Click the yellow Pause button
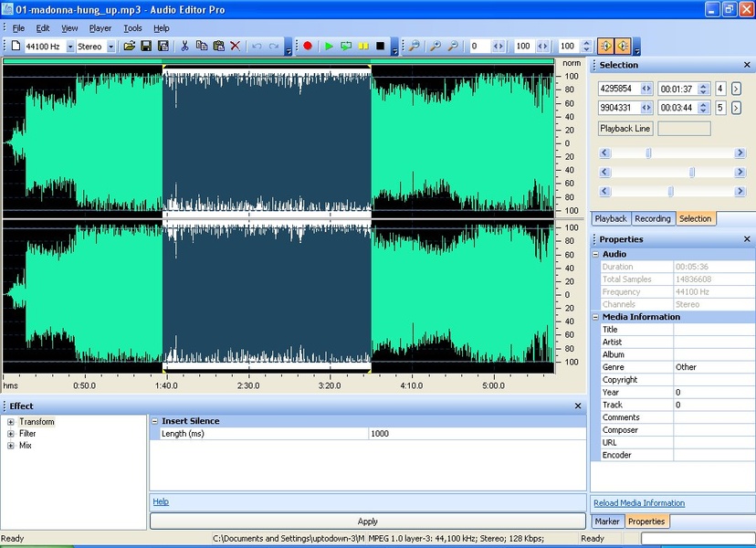Image resolution: width=756 pixels, height=548 pixels. click(363, 46)
